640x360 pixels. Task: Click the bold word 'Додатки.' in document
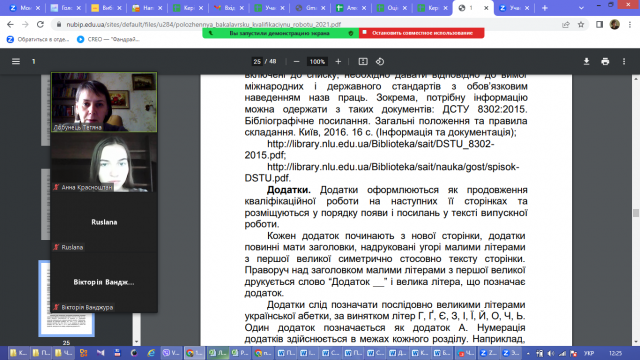coord(289,190)
